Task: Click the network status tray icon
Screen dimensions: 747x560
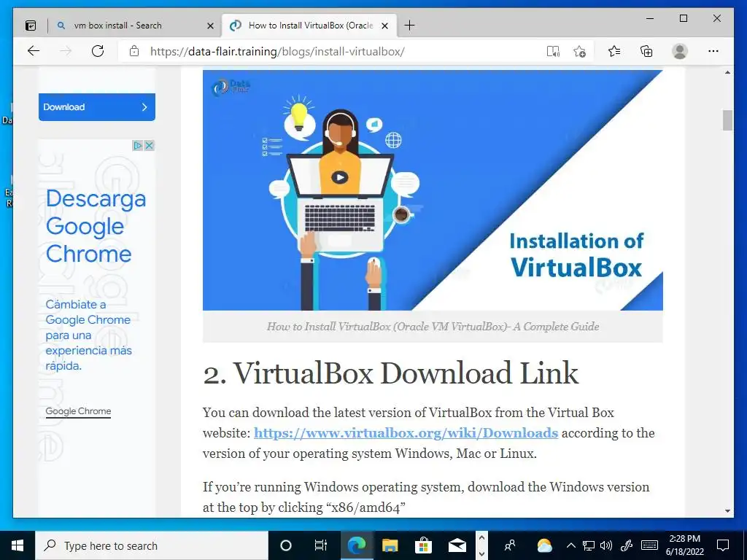Action: [x=589, y=545]
